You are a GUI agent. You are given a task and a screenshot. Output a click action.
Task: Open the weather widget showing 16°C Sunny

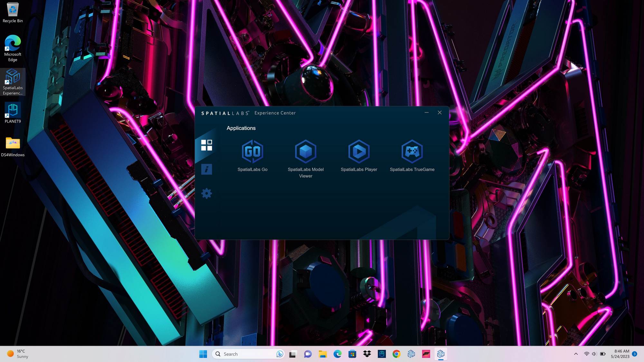click(18, 354)
